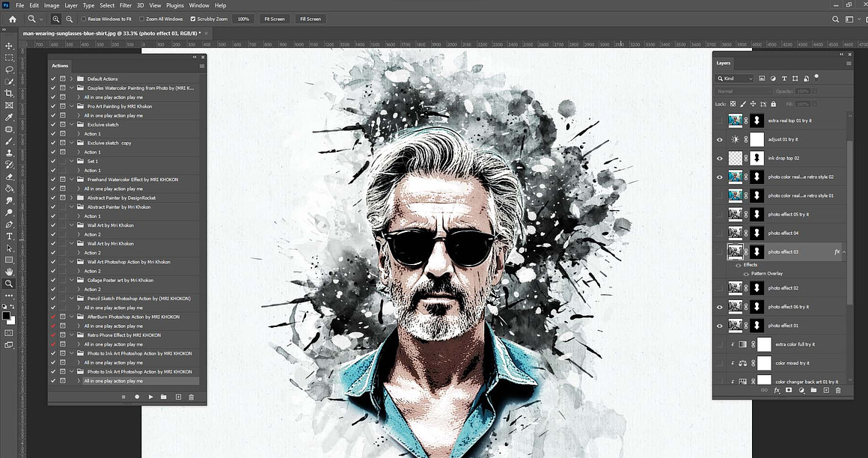Click the Delete layer trash icon
Screen dimensions: 868x458
[837, 390]
